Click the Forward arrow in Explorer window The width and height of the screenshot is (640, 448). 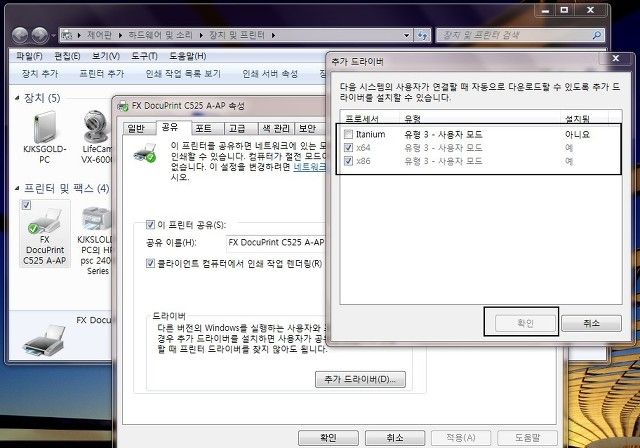point(40,35)
